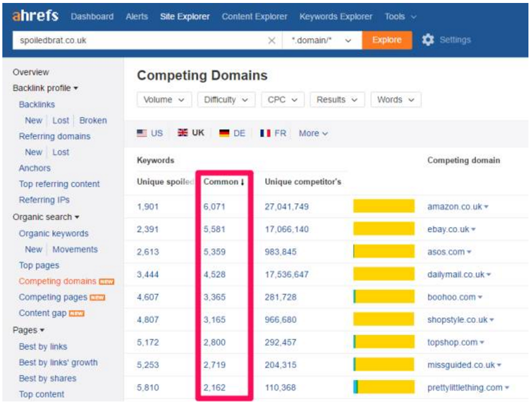Sort by the Common column arrow
Image resolution: width=532 pixels, height=408 pixels.
242,182
